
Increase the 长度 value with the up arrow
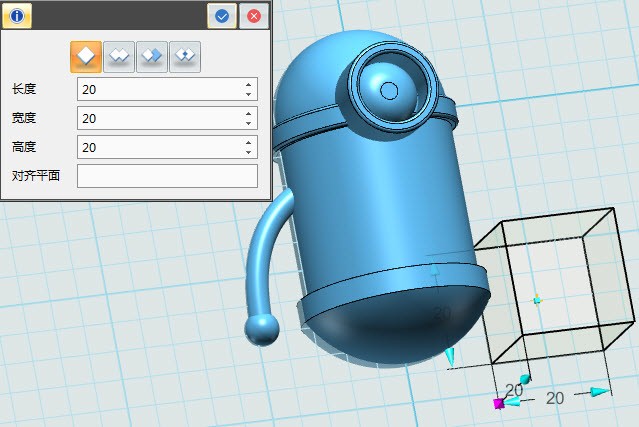pos(248,84)
